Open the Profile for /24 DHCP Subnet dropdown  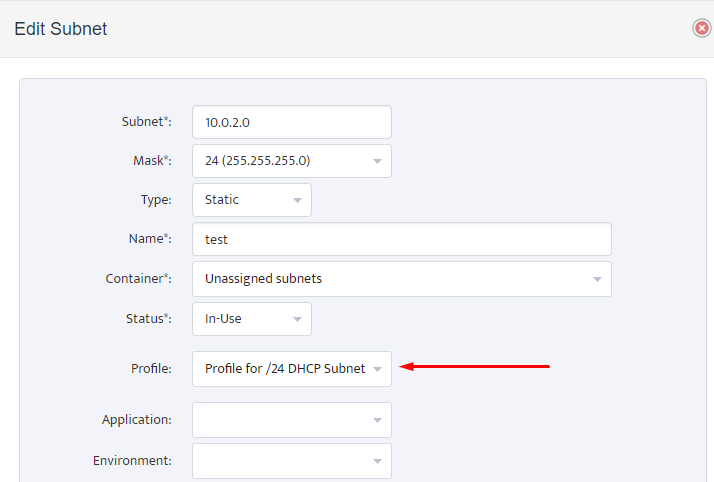(x=292, y=369)
